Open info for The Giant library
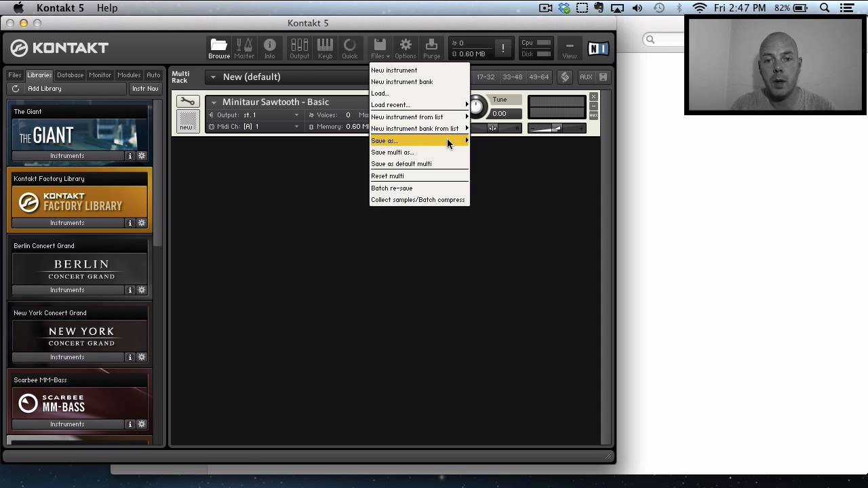 click(130, 156)
